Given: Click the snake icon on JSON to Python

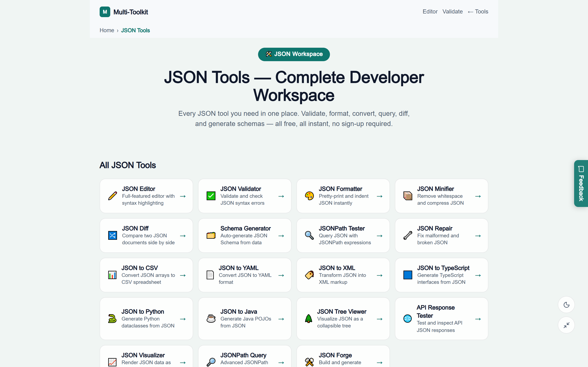Looking at the screenshot, I should (112, 319).
